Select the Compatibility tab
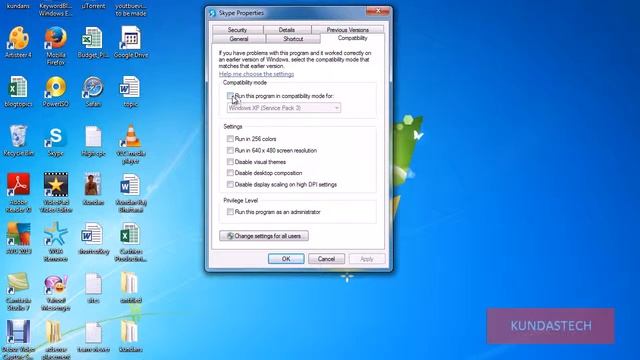The width and height of the screenshot is (640, 360). (353, 38)
